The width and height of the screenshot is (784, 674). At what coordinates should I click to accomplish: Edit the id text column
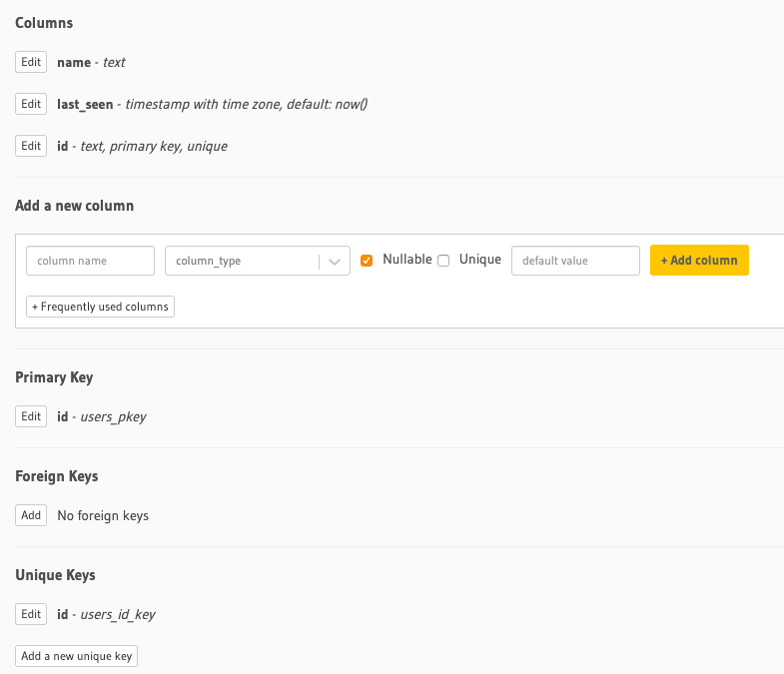pyautogui.click(x=31, y=146)
